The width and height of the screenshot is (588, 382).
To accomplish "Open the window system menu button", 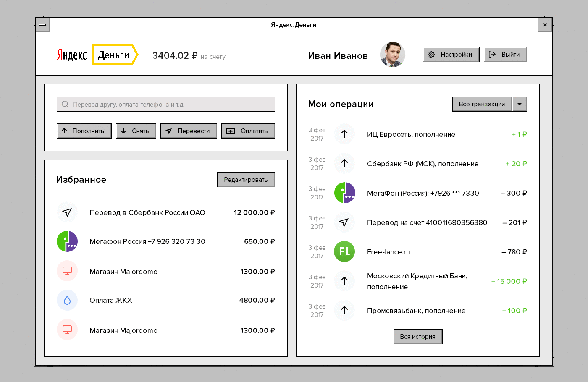I will tap(42, 25).
